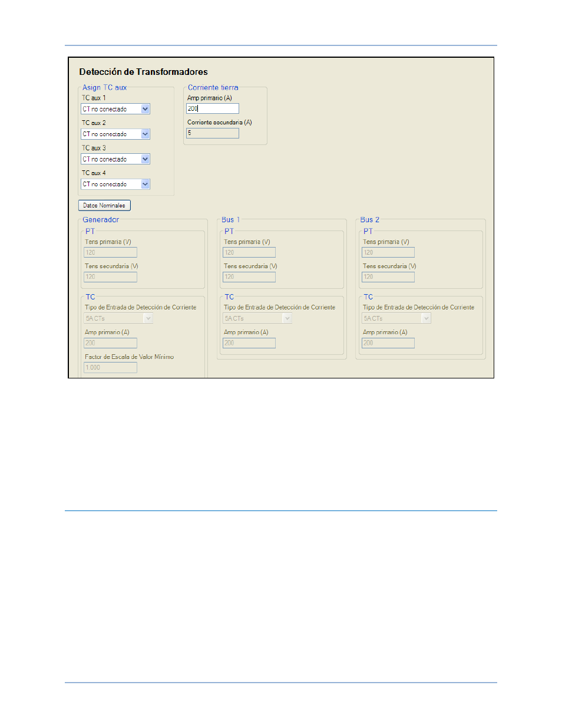
Task: Click Generador TC Amp primario field
Action: pyautogui.click(x=110, y=343)
